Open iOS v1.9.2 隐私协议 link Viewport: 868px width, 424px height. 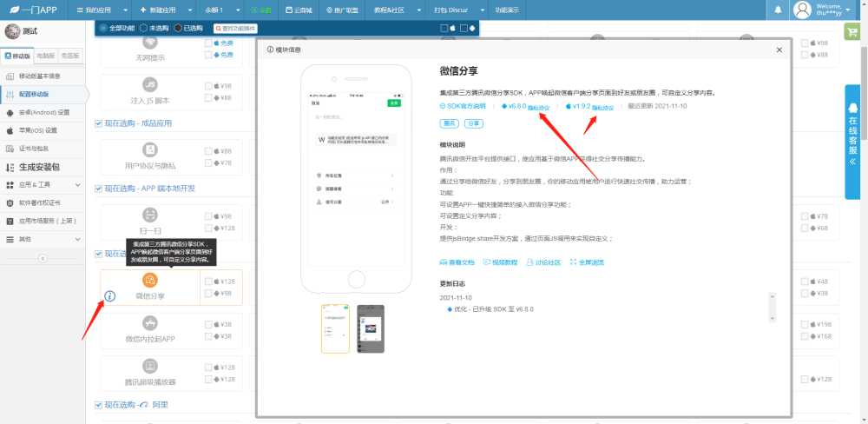(603, 108)
